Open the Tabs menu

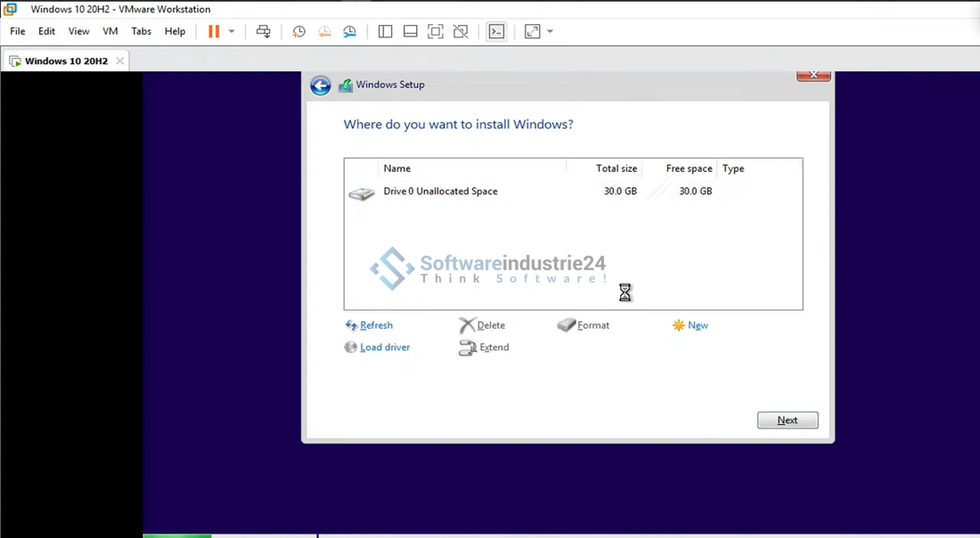(x=141, y=31)
